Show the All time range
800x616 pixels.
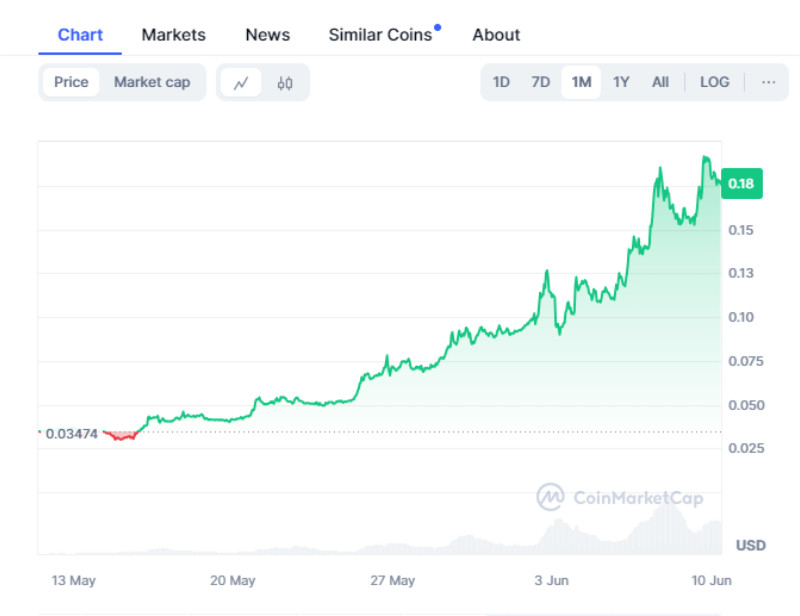(x=660, y=82)
